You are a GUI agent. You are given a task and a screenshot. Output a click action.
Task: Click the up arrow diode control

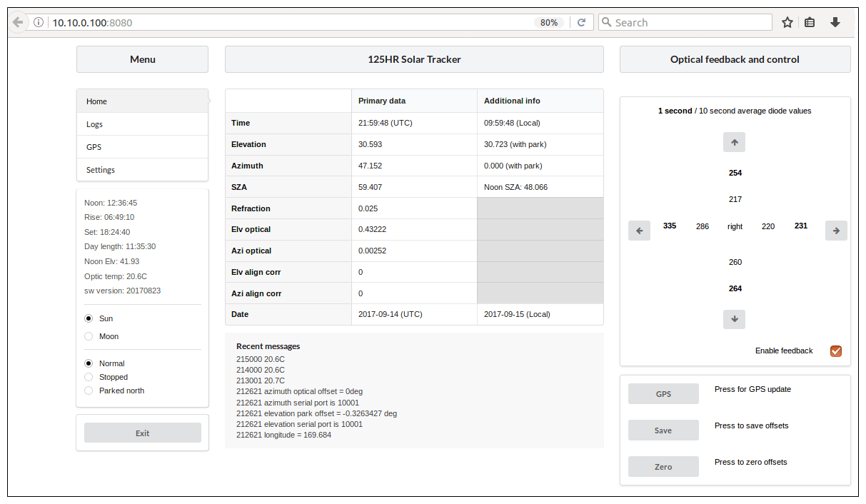tap(734, 142)
